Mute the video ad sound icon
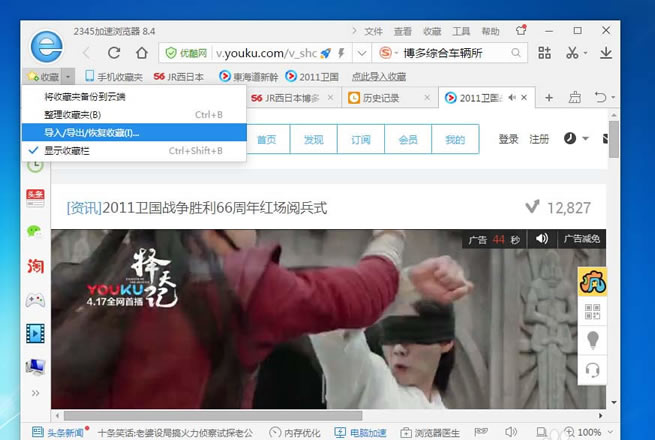 (x=542, y=239)
